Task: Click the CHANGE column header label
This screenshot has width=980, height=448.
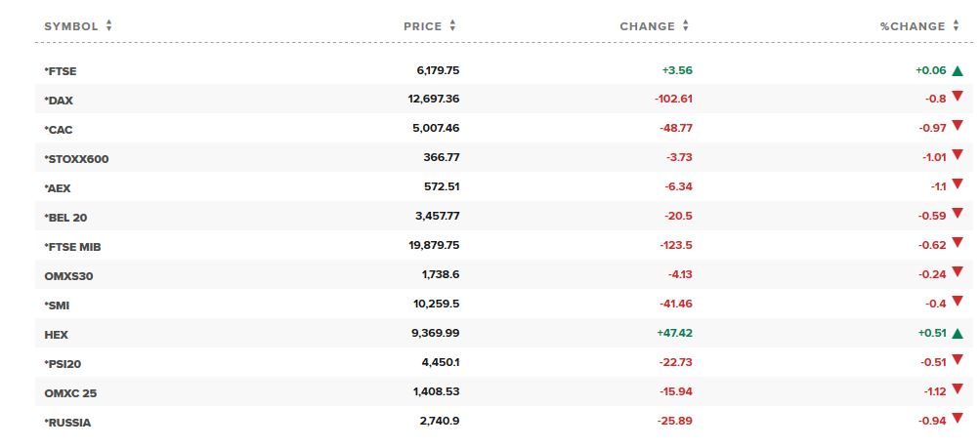Action: point(648,26)
